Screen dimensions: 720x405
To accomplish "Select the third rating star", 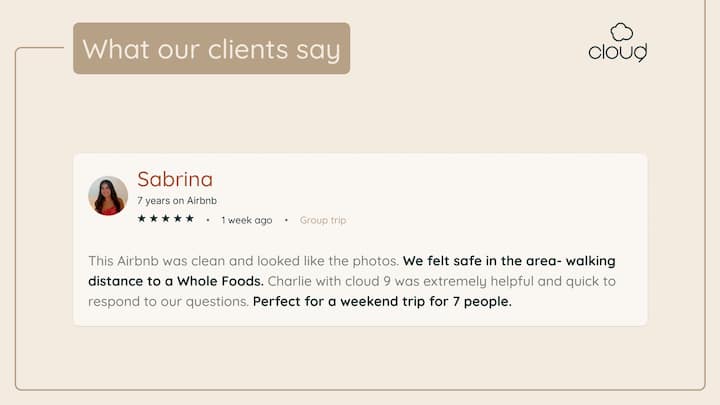I will (166, 219).
